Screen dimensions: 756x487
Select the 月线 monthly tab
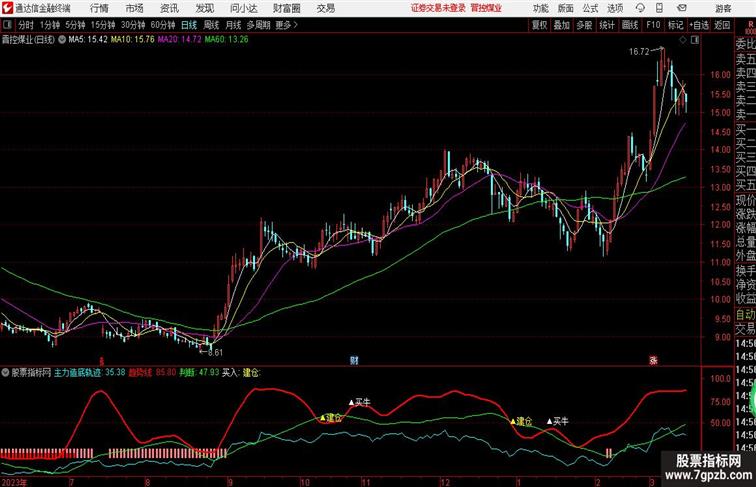[x=233, y=25]
